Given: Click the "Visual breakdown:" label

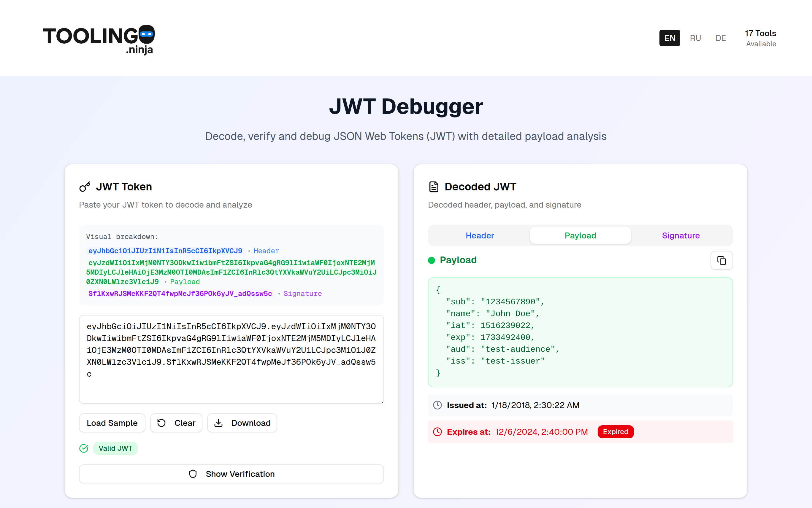Looking at the screenshot, I should point(122,237).
